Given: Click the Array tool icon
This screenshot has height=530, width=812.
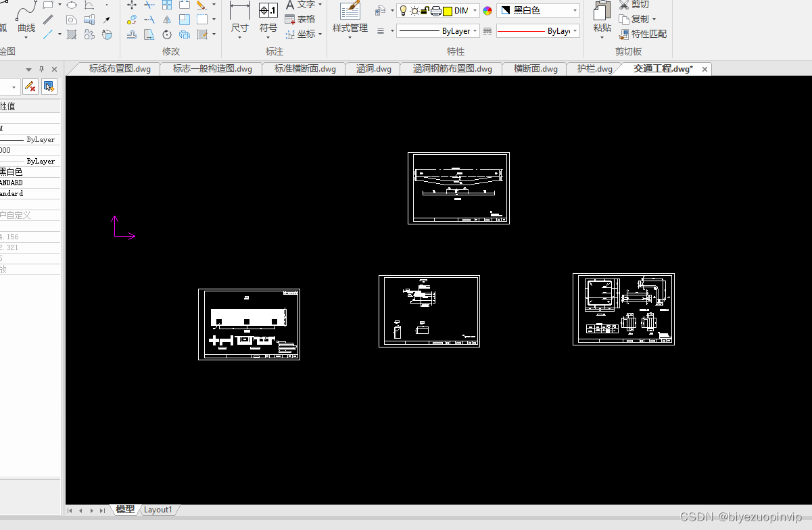Looking at the screenshot, I should coord(167,5).
